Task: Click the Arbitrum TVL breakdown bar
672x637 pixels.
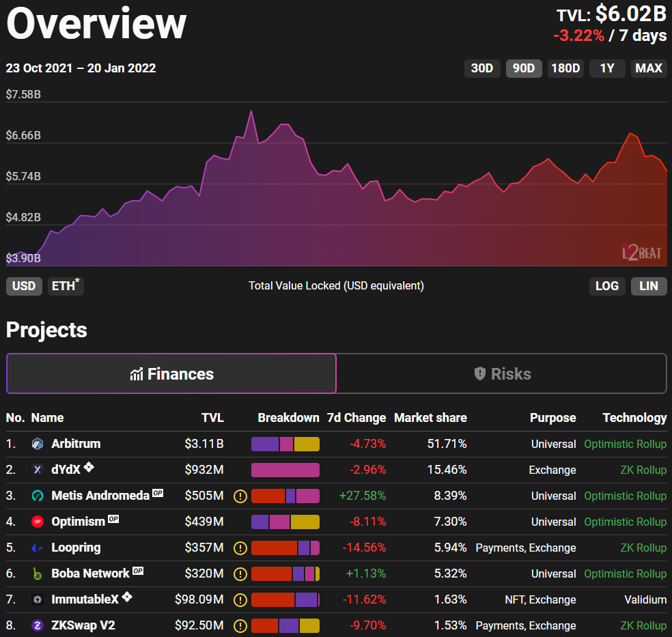Action: 285,444
